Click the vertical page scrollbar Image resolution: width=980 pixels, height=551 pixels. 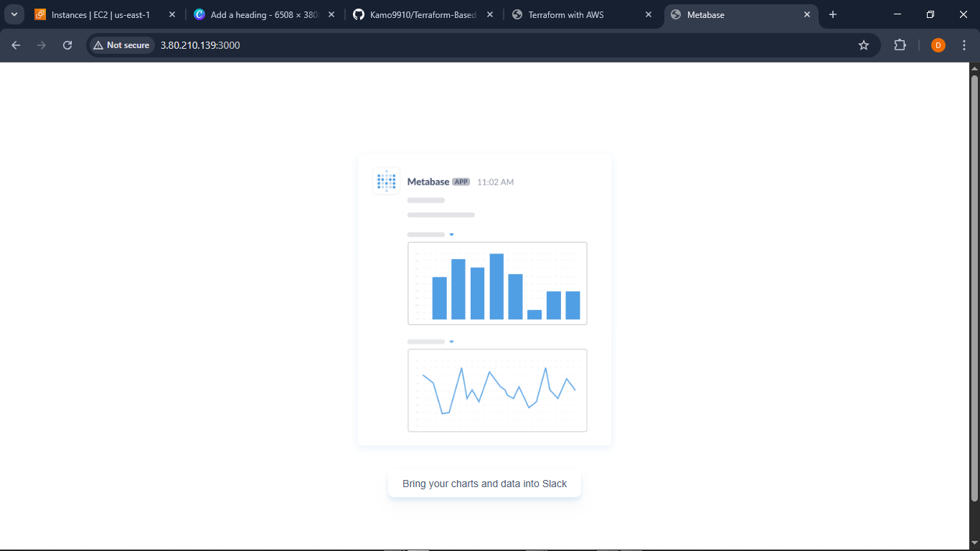point(974,287)
